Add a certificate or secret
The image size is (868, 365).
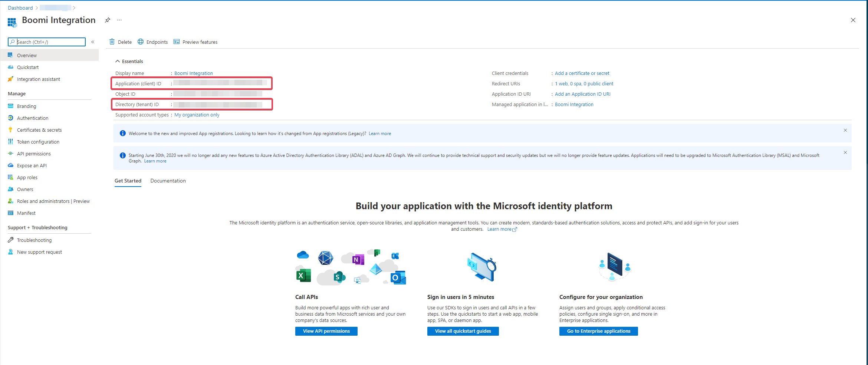click(582, 73)
